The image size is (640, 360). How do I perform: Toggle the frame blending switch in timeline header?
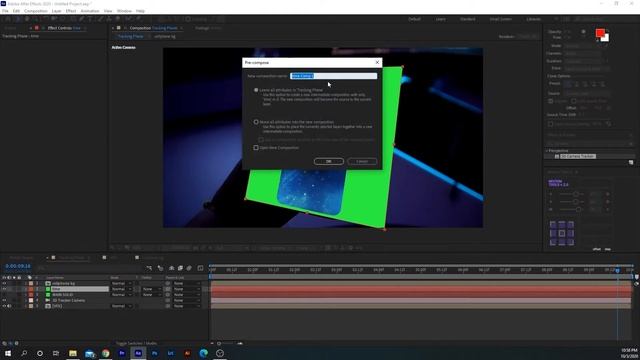(180, 268)
